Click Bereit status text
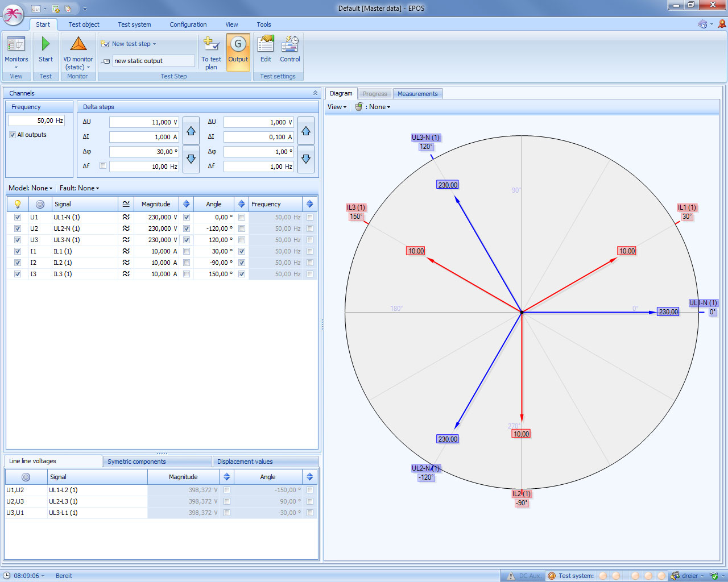The height and width of the screenshot is (582, 728). (64, 576)
